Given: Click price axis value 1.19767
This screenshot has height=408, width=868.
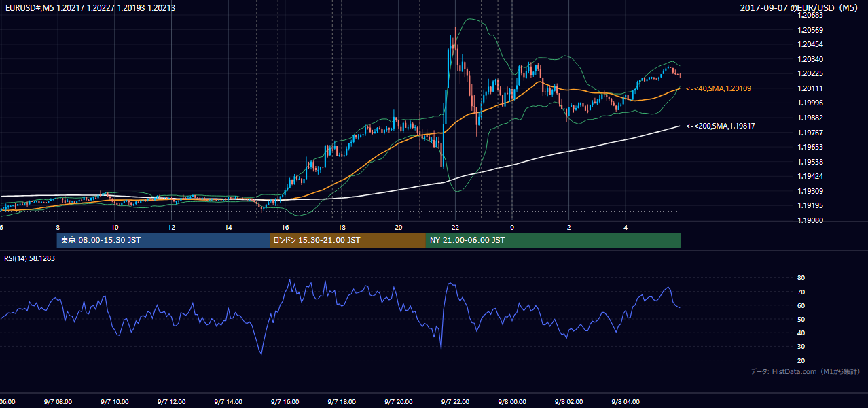Looking at the screenshot, I should coord(812,133).
